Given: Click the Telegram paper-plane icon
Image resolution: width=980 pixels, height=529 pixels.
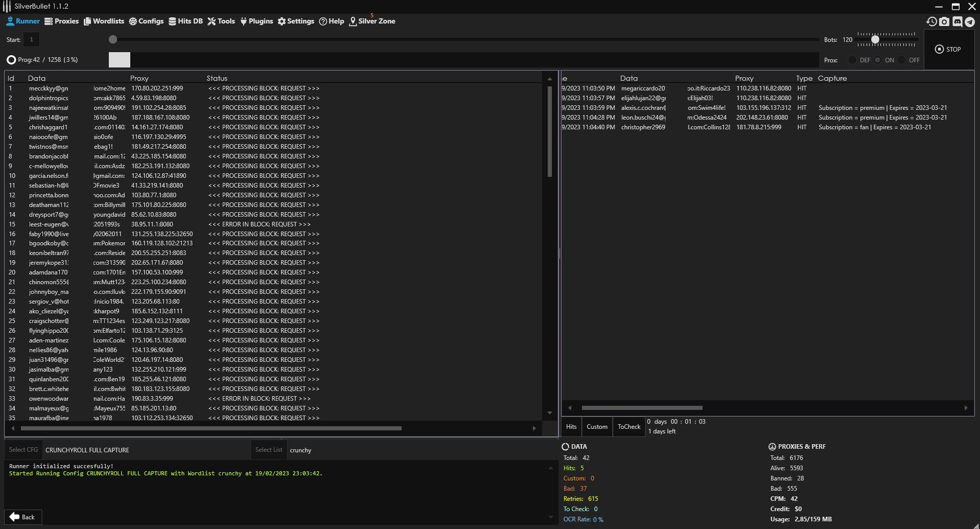Looking at the screenshot, I should pos(969,21).
